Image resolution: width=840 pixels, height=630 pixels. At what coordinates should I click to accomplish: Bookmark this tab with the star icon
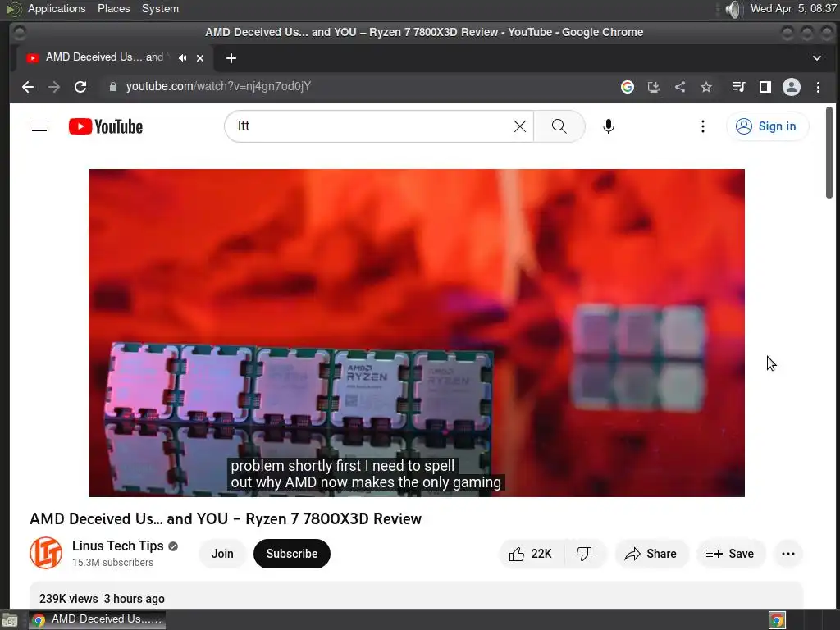point(706,87)
